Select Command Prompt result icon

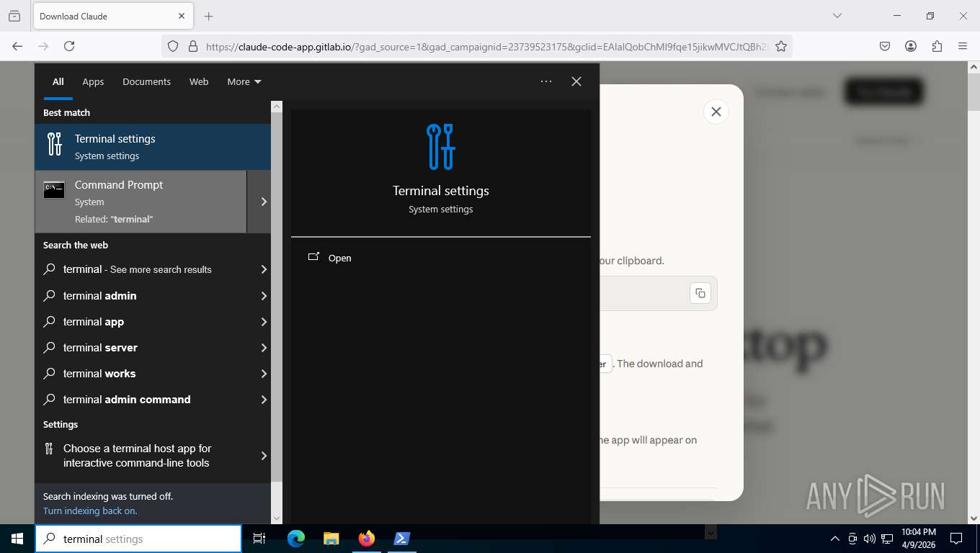(54, 190)
